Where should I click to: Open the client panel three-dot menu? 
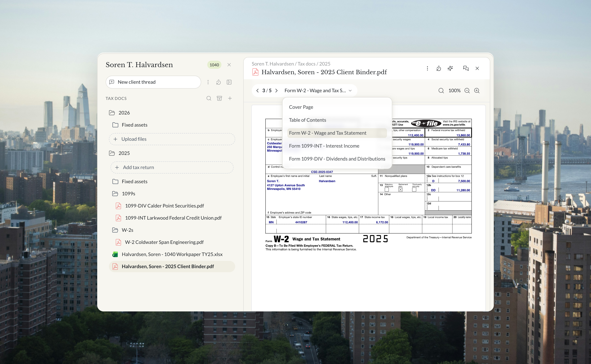coord(208,82)
